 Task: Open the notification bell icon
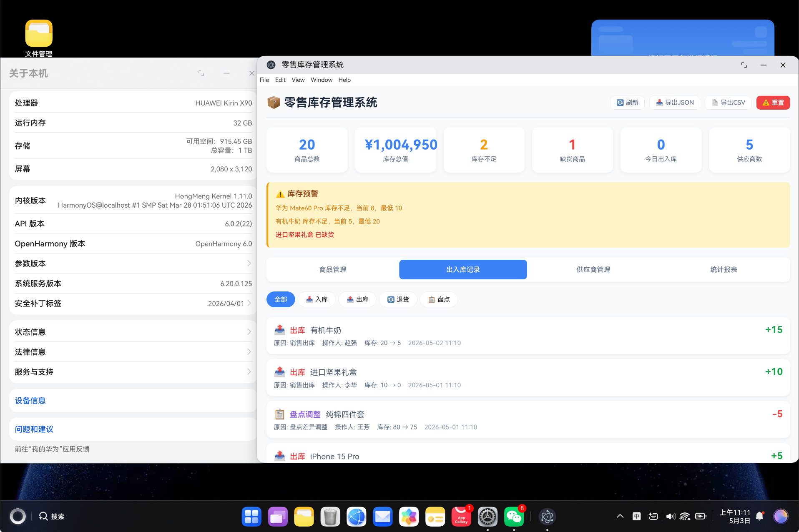click(x=760, y=516)
